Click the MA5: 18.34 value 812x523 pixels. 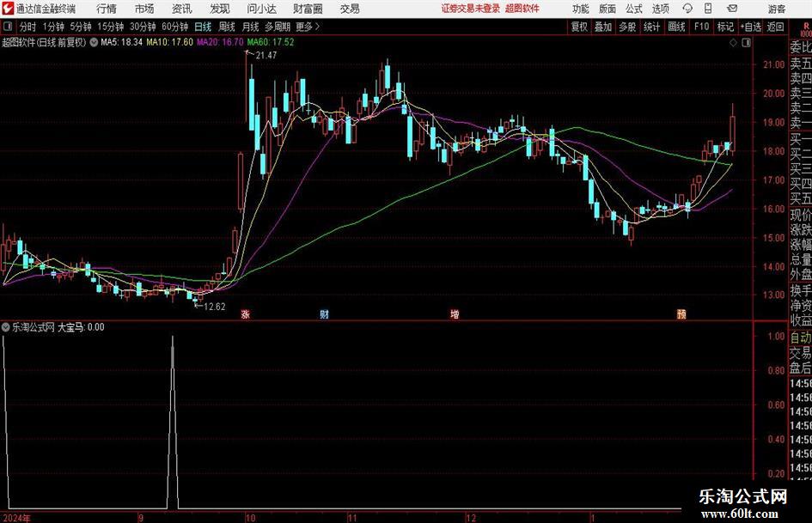(x=122, y=42)
